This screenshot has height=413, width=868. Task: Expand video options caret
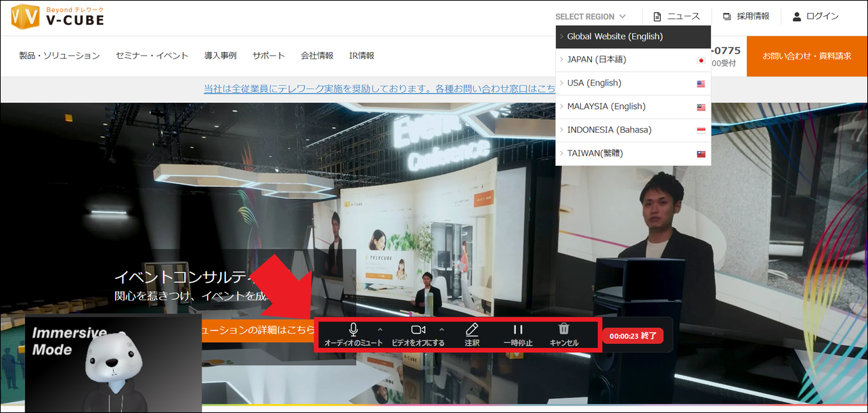click(x=442, y=330)
